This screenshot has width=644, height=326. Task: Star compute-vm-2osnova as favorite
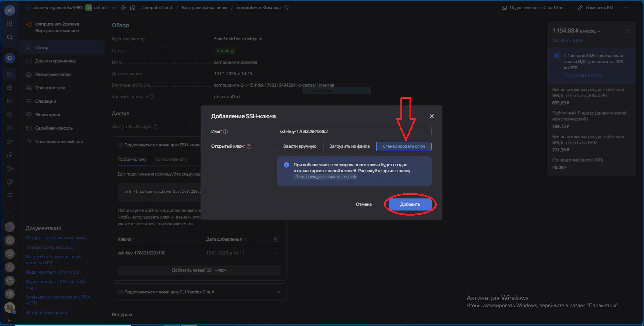pyautogui.click(x=286, y=8)
